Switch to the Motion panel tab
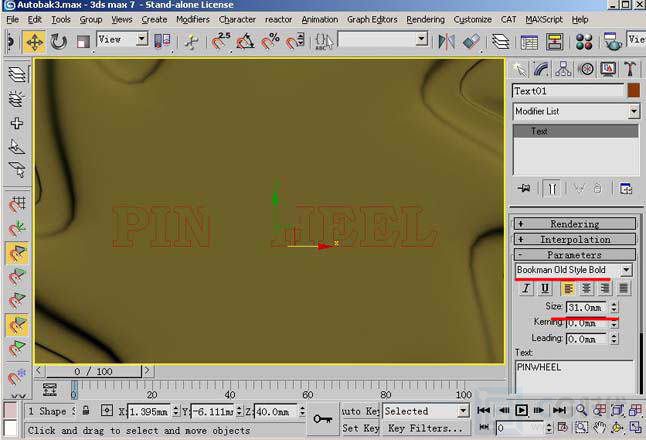The height and width of the screenshot is (440, 646). pyautogui.click(x=586, y=69)
